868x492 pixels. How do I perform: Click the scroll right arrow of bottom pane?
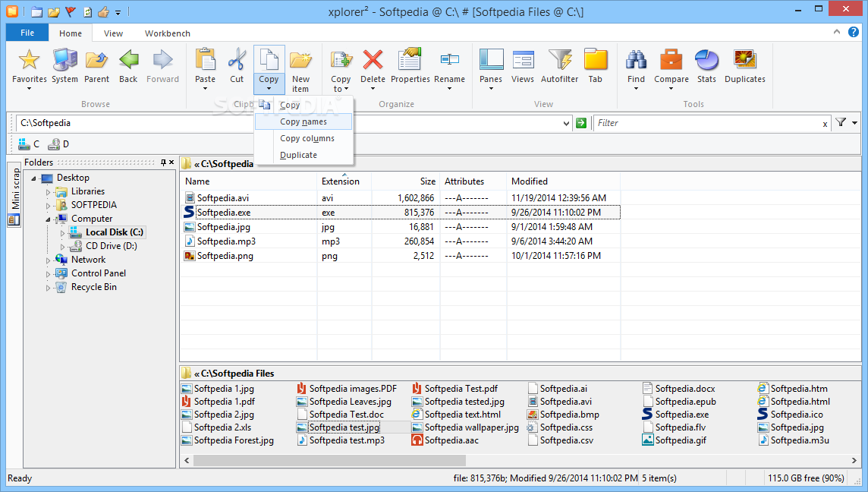point(854,460)
